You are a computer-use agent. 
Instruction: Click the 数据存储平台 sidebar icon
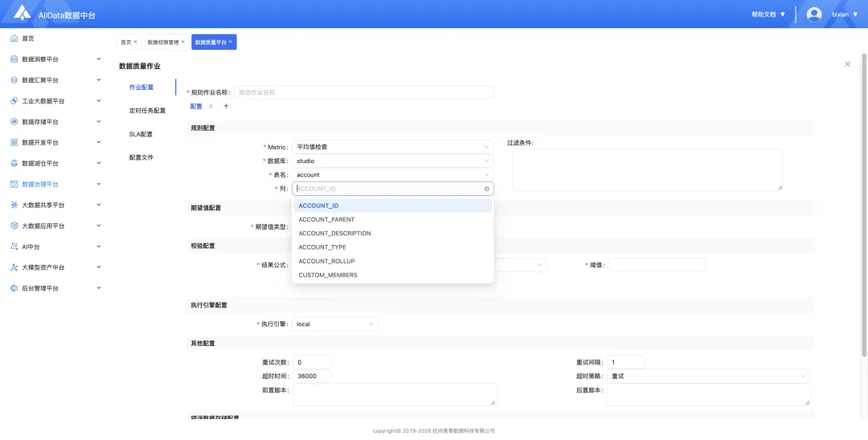point(14,121)
